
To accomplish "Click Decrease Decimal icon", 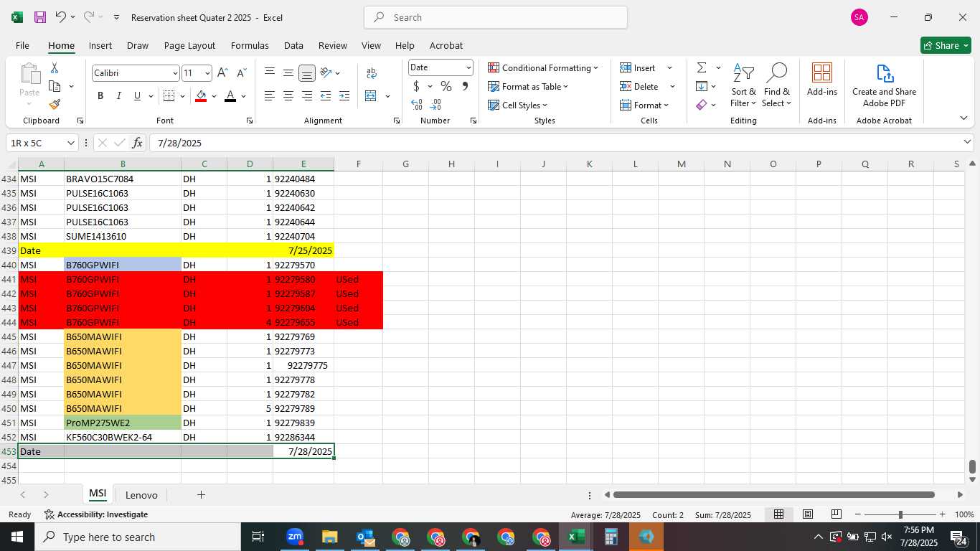I will 435,105.
